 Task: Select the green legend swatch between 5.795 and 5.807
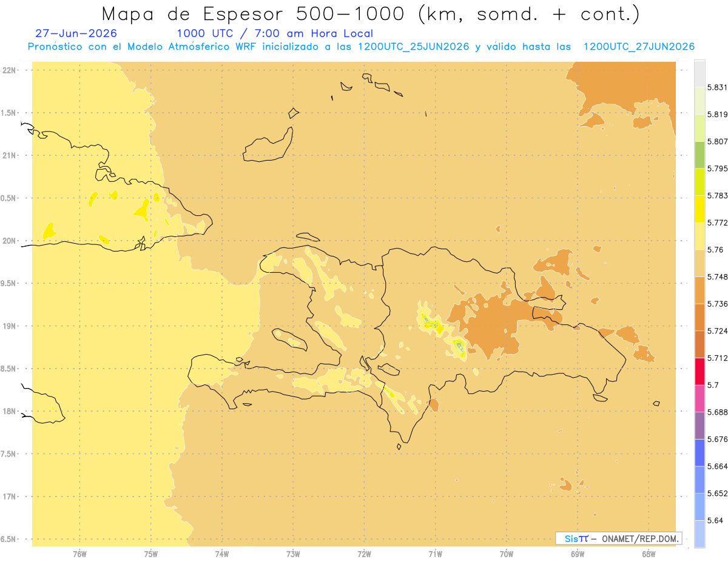[x=699, y=155]
